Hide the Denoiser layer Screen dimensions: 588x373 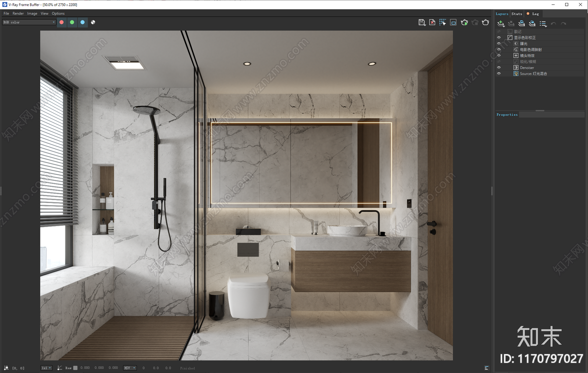pyautogui.click(x=499, y=68)
